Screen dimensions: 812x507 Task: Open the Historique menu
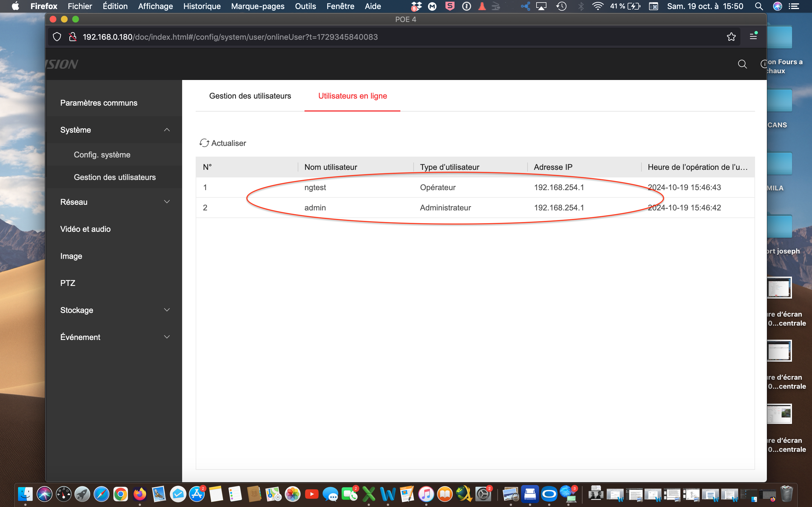pyautogui.click(x=202, y=6)
